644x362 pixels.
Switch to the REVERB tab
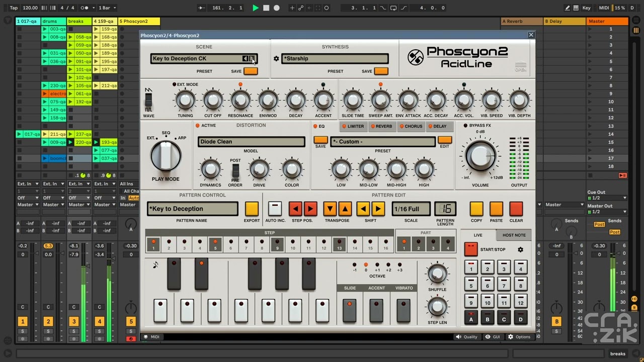click(381, 127)
